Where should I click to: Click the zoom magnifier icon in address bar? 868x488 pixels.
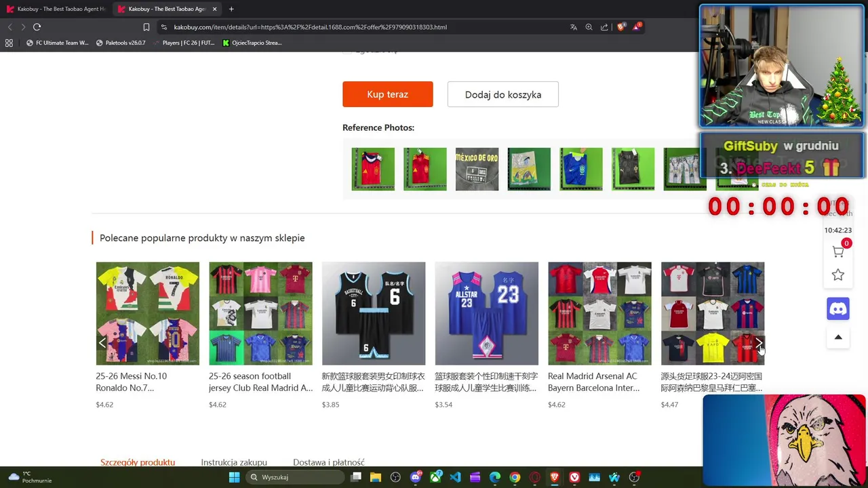(589, 27)
